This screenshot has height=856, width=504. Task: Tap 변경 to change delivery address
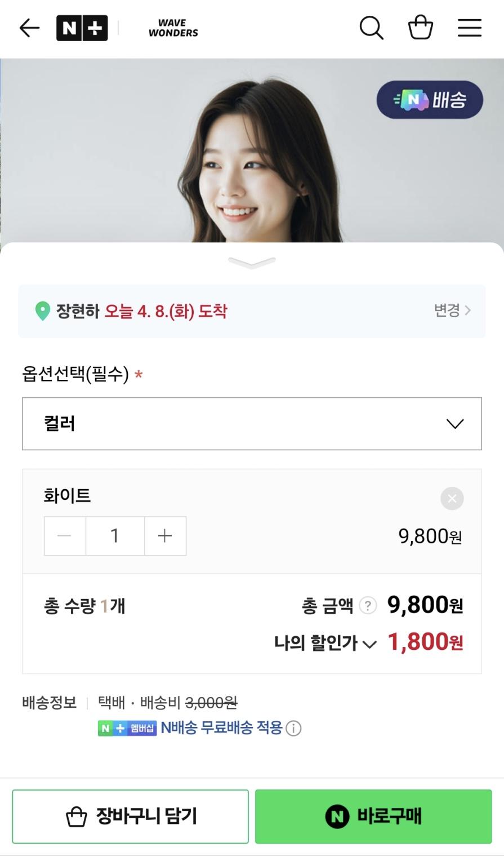pos(452,311)
